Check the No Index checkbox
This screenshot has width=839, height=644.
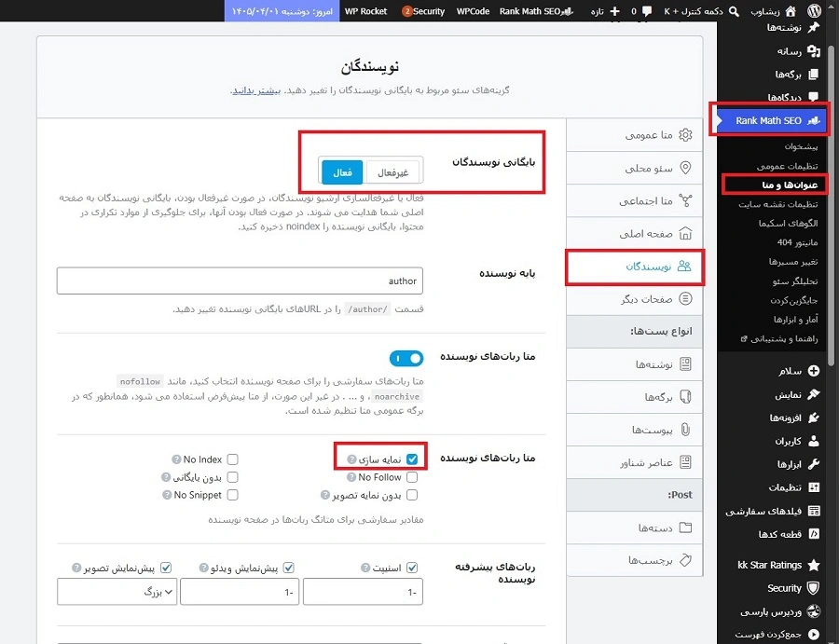coord(232,459)
